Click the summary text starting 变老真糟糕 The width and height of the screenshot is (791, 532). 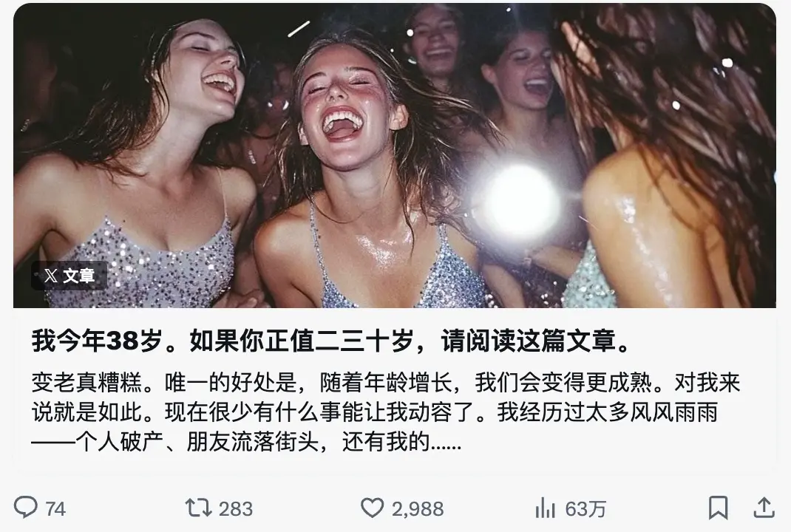tap(386, 412)
